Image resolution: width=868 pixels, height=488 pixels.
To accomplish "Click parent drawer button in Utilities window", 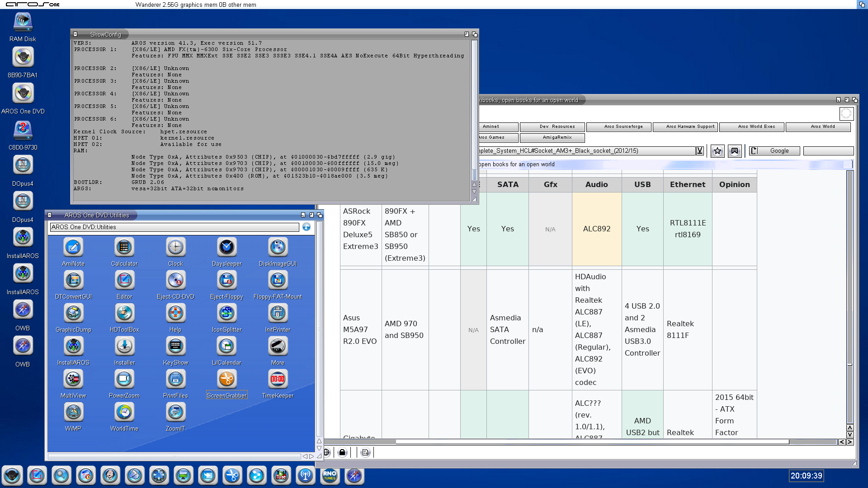I will [x=307, y=227].
